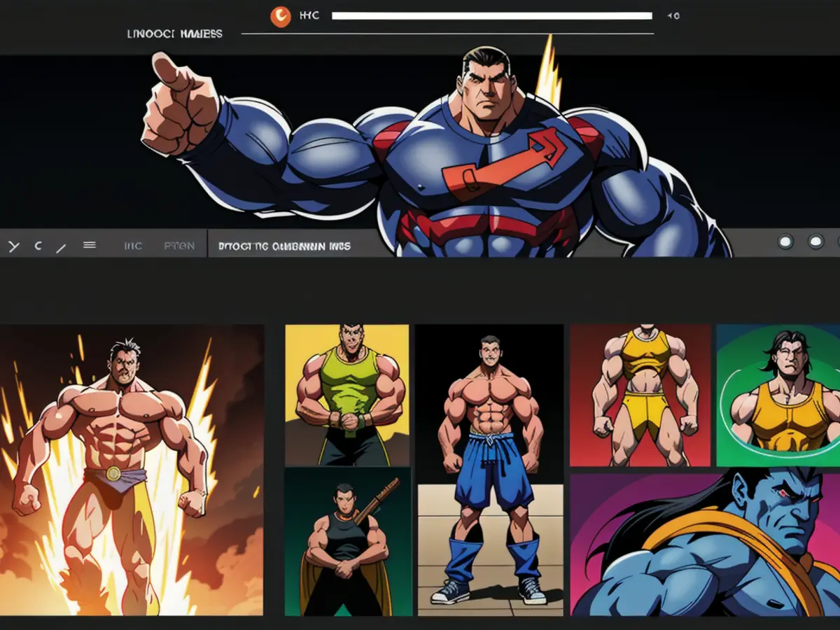Click the orange circular logo icon at top

point(281,16)
